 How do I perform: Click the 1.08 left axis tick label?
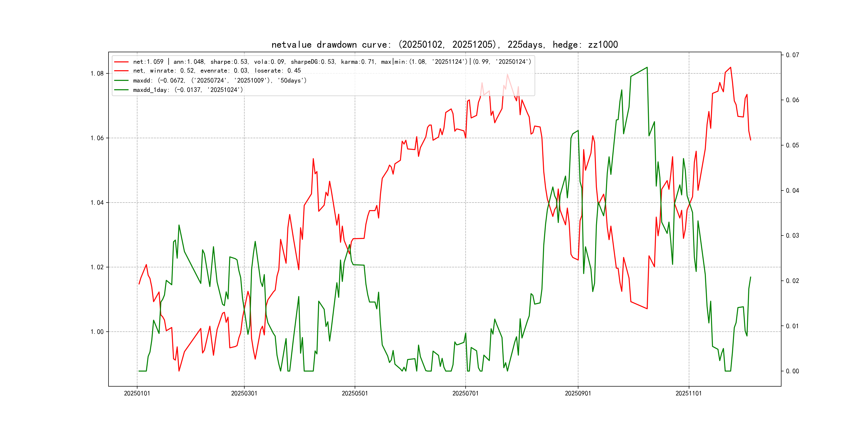[x=97, y=74]
